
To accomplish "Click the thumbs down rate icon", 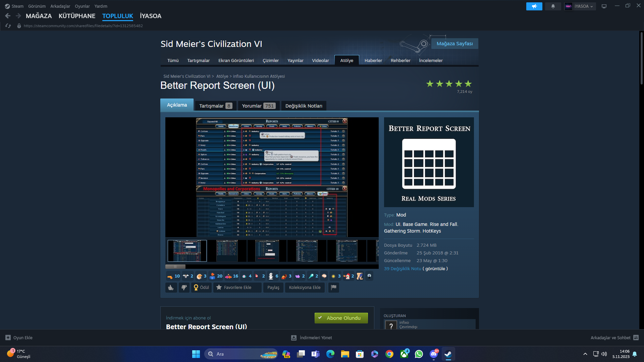I will (x=184, y=288).
